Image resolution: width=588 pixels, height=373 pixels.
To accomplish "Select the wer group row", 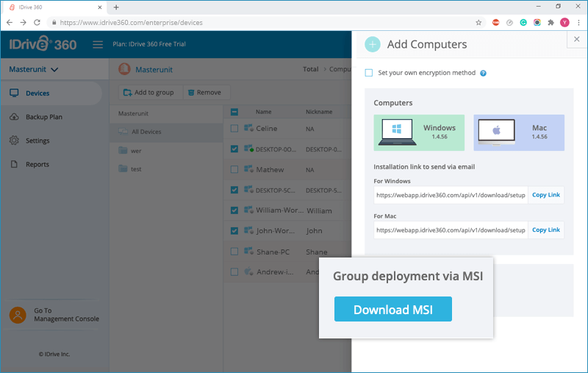I will click(x=167, y=151).
